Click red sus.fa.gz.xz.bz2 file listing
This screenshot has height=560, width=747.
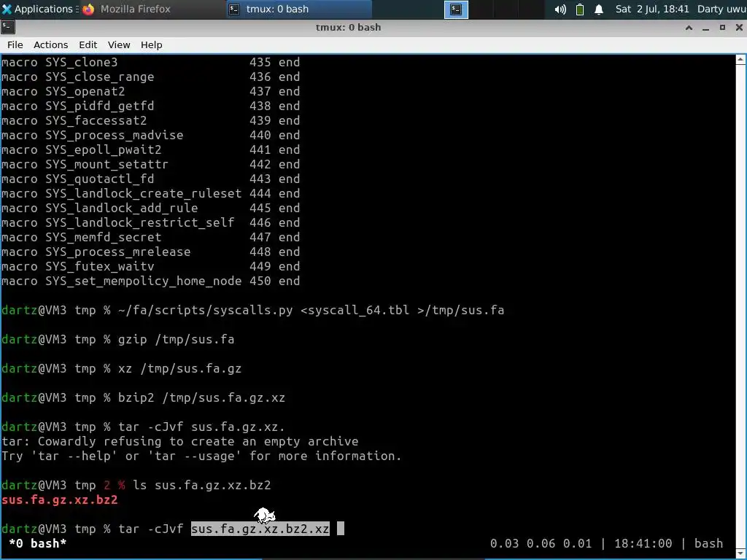coord(60,500)
